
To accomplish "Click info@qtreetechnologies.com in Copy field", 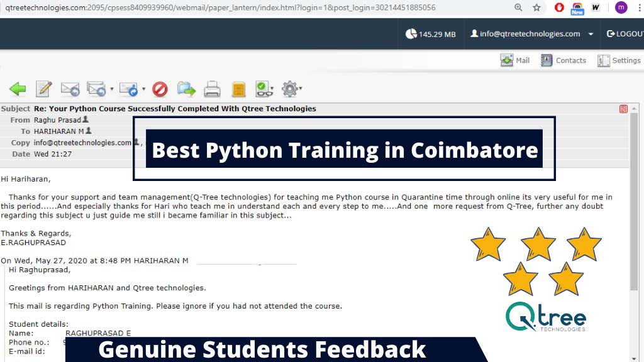I will coord(82,143).
